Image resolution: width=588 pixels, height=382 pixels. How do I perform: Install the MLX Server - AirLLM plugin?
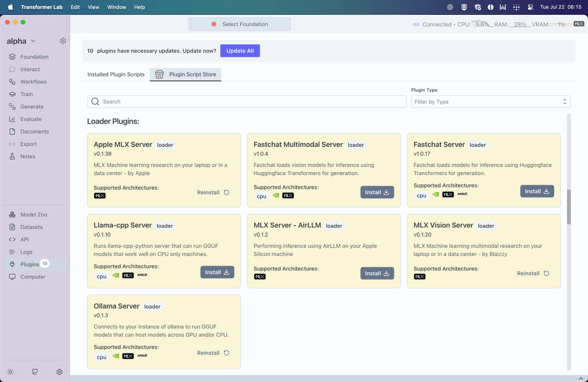point(377,273)
